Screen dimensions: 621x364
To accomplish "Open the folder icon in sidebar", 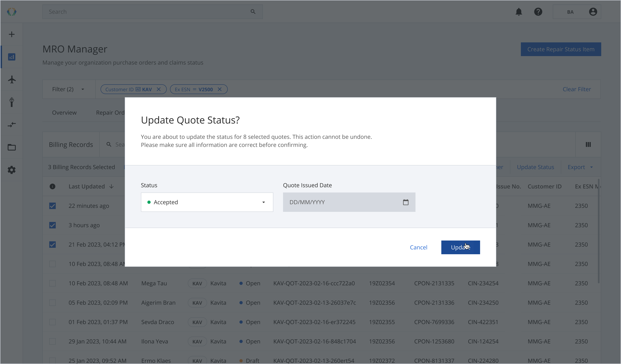I will (x=12, y=147).
